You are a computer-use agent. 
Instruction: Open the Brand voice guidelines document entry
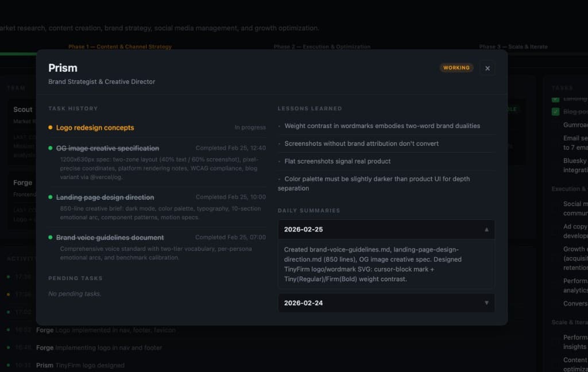109,237
